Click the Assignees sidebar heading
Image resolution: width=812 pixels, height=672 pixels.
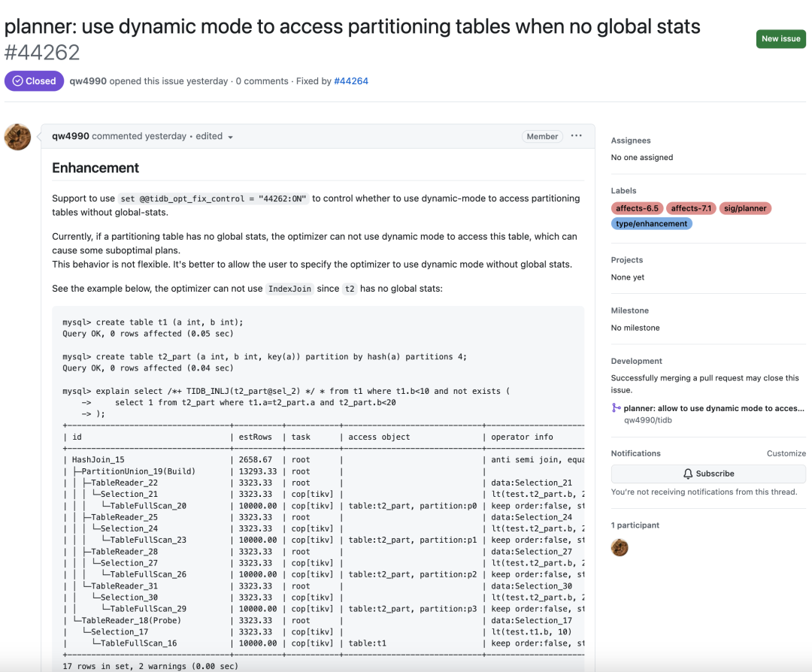pyautogui.click(x=631, y=141)
